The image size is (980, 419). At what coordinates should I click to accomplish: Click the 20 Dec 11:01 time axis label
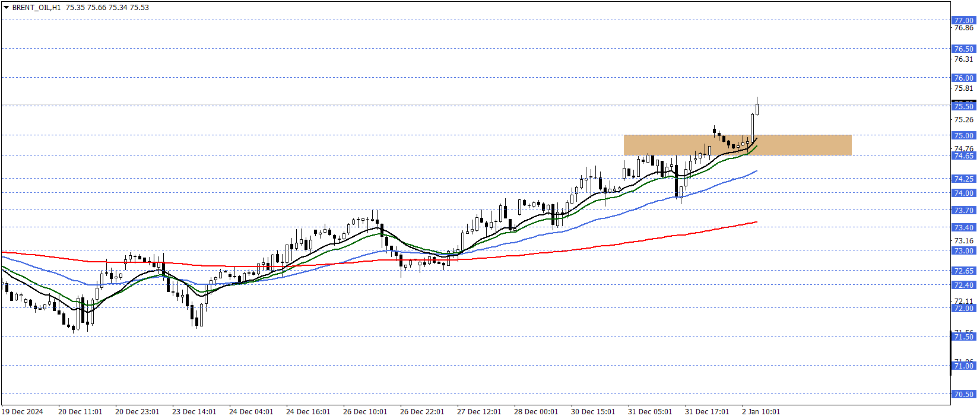click(80, 411)
